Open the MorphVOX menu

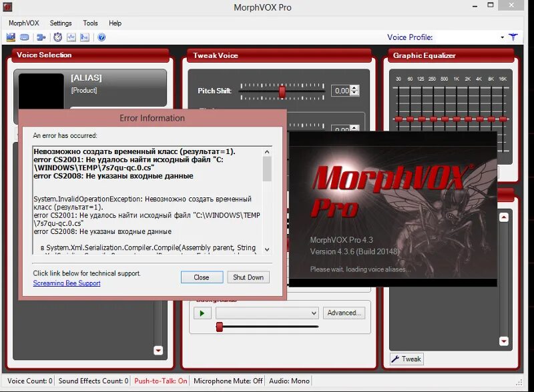(24, 23)
